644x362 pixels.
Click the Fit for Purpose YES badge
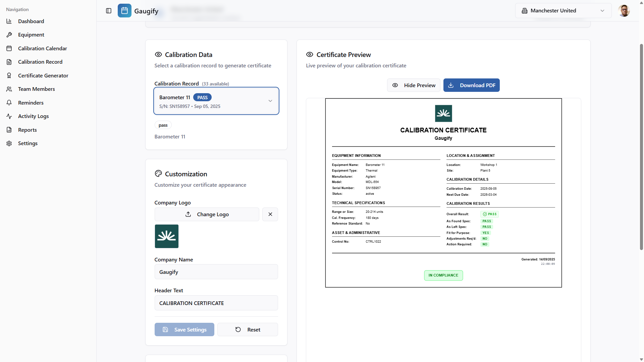tap(486, 233)
